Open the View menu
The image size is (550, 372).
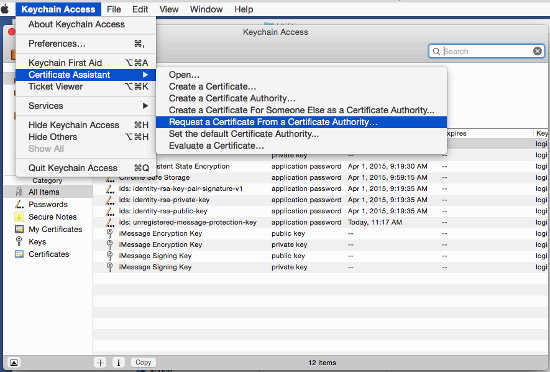point(169,9)
